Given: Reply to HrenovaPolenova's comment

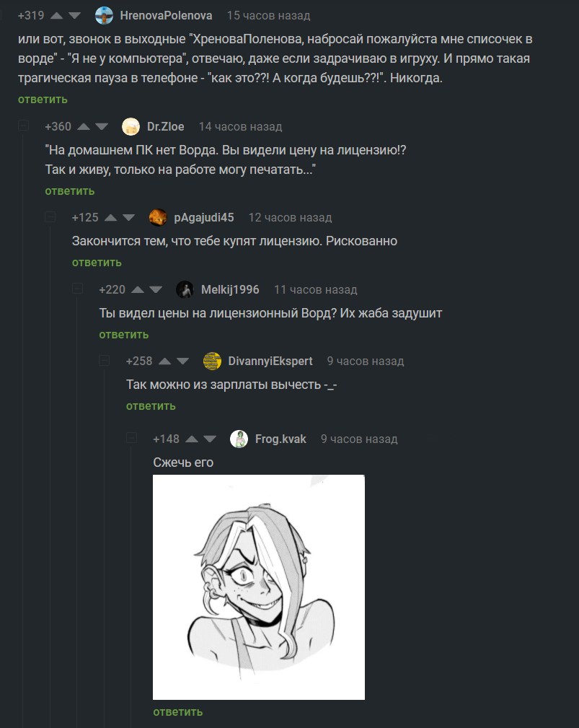Looking at the screenshot, I should pos(43,100).
